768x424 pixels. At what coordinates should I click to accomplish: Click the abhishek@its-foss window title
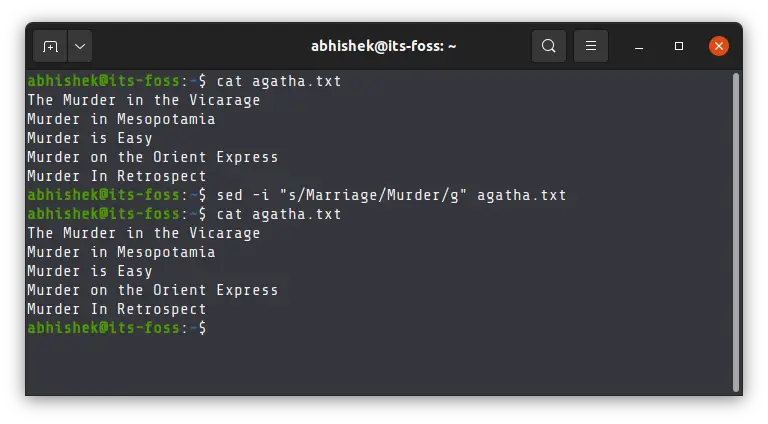pyautogui.click(x=383, y=46)
